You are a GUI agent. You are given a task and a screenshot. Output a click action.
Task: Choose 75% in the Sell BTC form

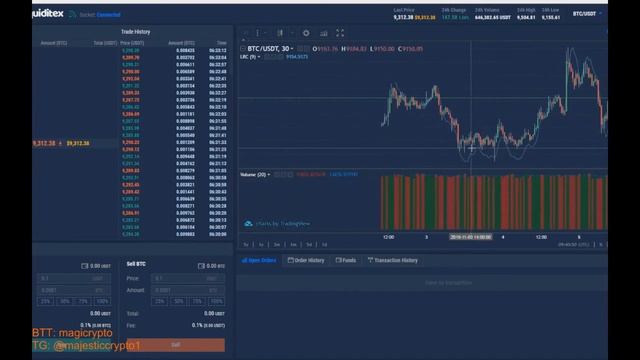[x=197, y=302]
